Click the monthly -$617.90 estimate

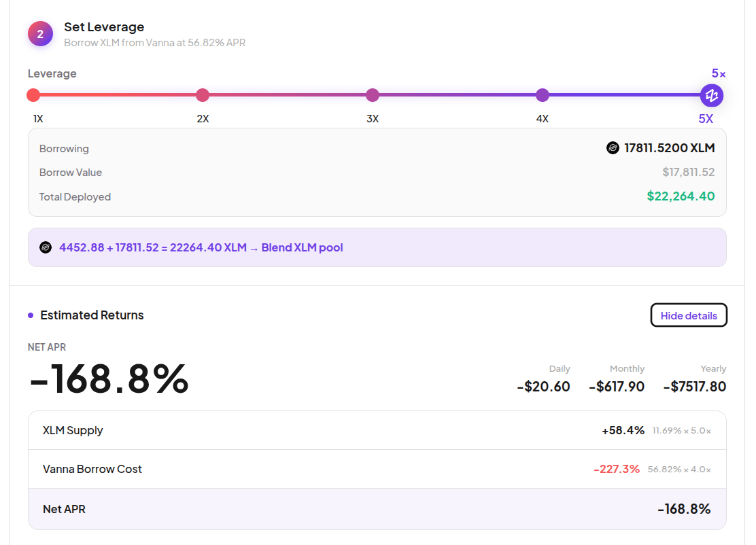[x=617, y=387]
